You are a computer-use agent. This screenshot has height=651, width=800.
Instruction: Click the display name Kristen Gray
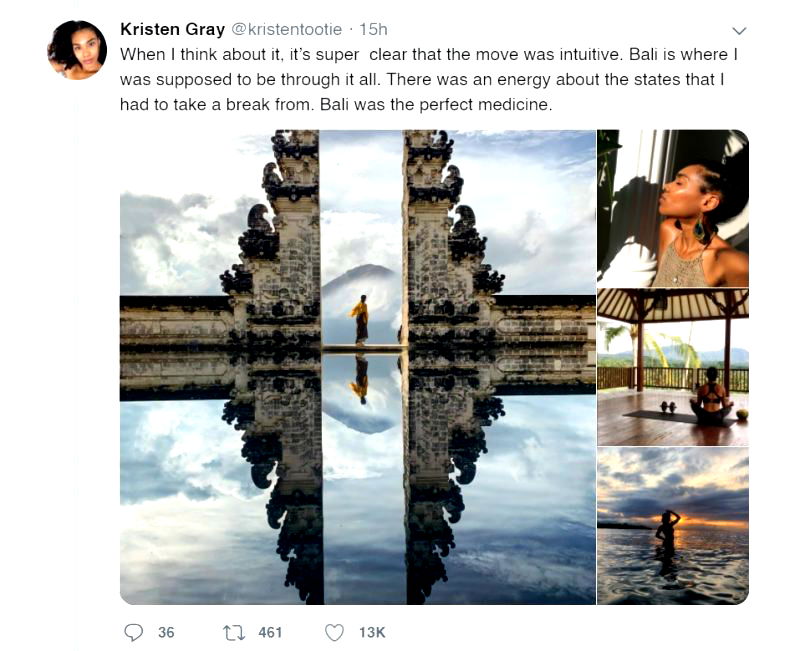pyautogui.click(x=172, y=29)
